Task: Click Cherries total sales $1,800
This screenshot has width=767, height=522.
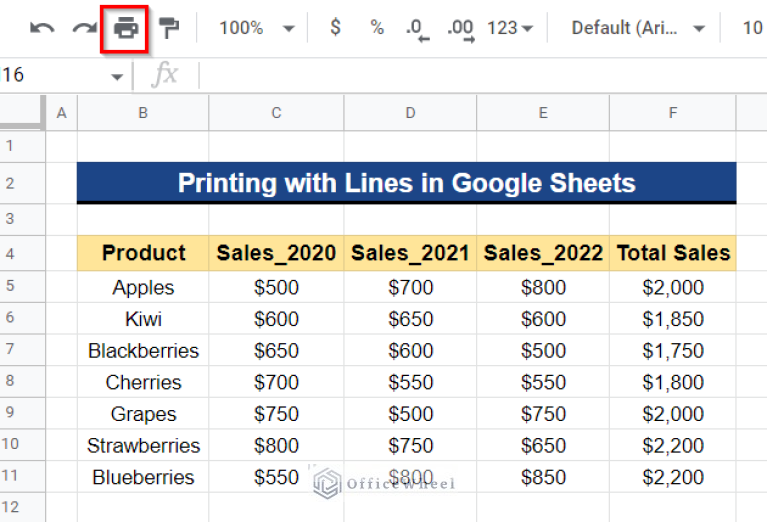Action: pos(673,382)
